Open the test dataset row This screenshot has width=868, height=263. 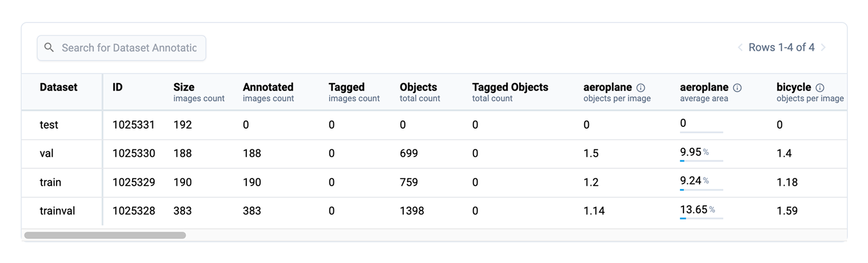coord(49,125)
